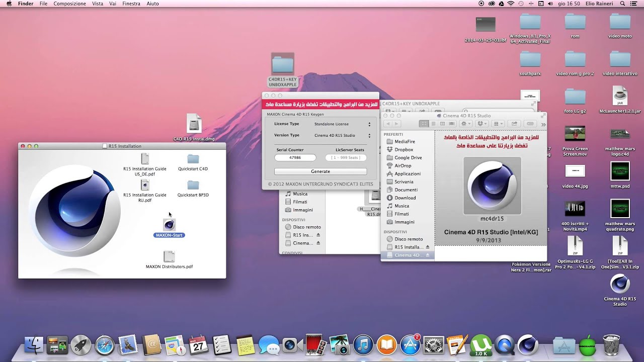Open iTunes from the Dock
Screen dimensions: 644x362
[x=363, y=345]
